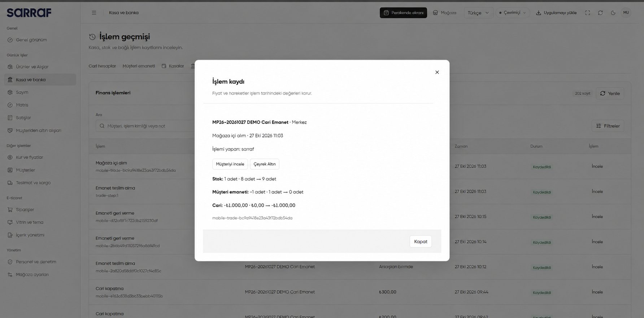Select Kasa ve banka sidebar item
Viewport: 644px width, 318px height.
pos(40,80)
